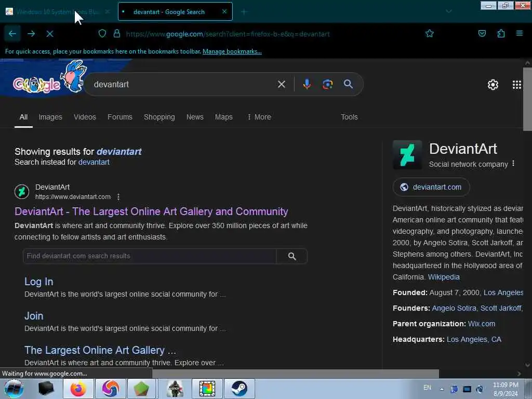The height and width of the screenshot is (399, 532).
Task: Open tracking protection shield icon
Action: tap(102, 33)
